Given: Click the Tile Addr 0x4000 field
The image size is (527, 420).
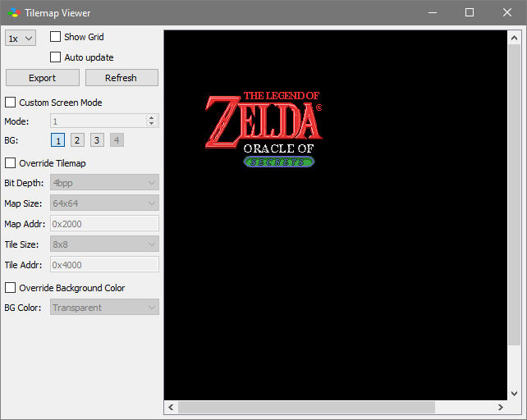Looking at the screenshot, I should click(104, 265).
